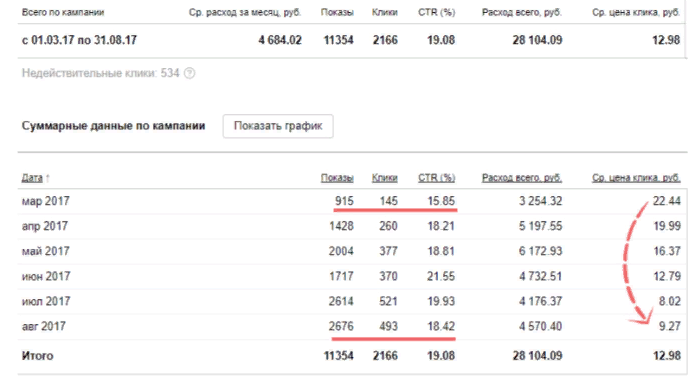
Task: Select the май 2017 row label
Action: [x=46, y=251]
